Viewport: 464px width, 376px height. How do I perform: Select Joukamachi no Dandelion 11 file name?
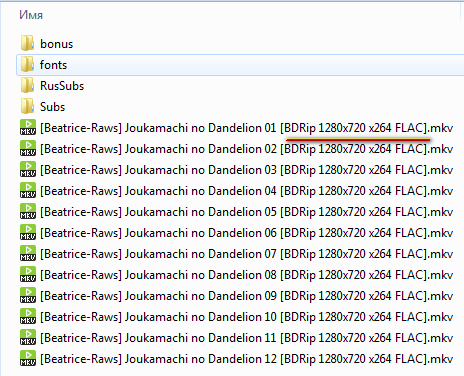(246, 338)
